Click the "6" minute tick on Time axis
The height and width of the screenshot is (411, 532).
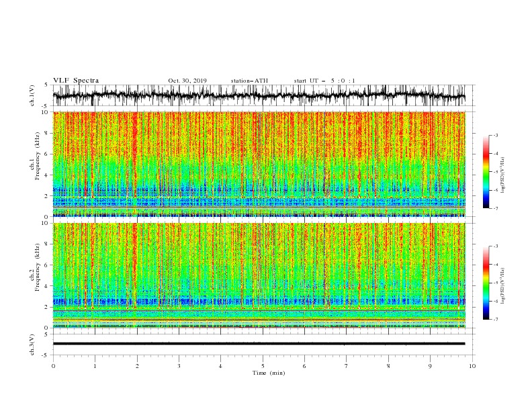pyautogui.click(x=304, y=366)
